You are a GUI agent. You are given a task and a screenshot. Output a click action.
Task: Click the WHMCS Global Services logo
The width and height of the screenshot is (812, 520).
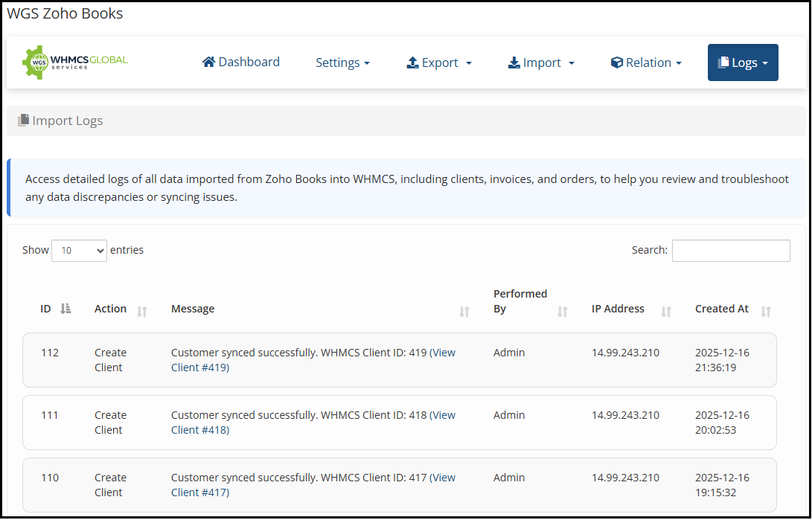pyautogui.click(x=75, y=62)
